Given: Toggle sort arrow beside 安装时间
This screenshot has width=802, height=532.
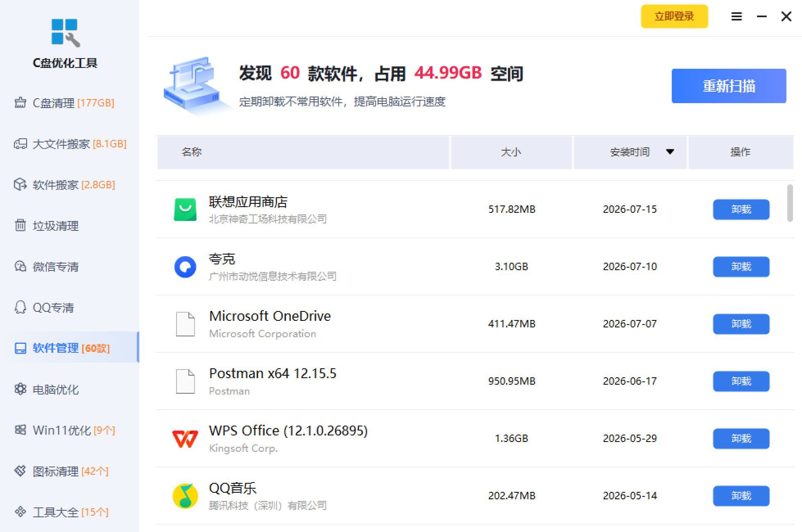Looking at the screenshot, I should [670, 152].
